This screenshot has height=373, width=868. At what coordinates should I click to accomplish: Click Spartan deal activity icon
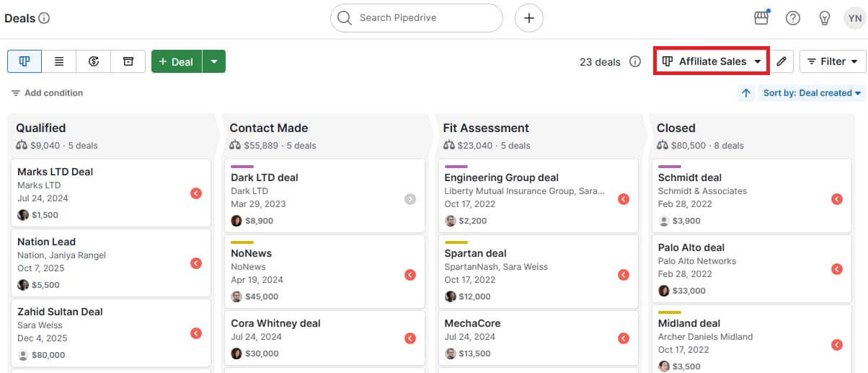(624, 274)
